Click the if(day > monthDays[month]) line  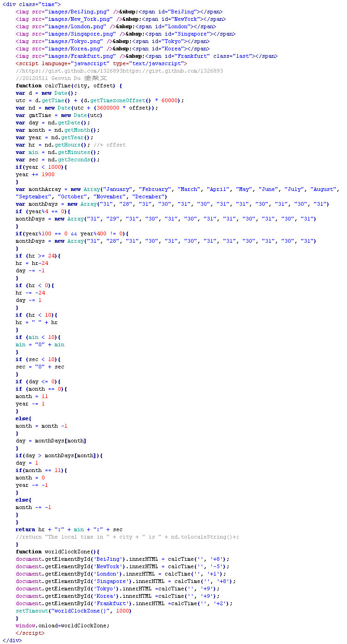(x=59, y=455)
